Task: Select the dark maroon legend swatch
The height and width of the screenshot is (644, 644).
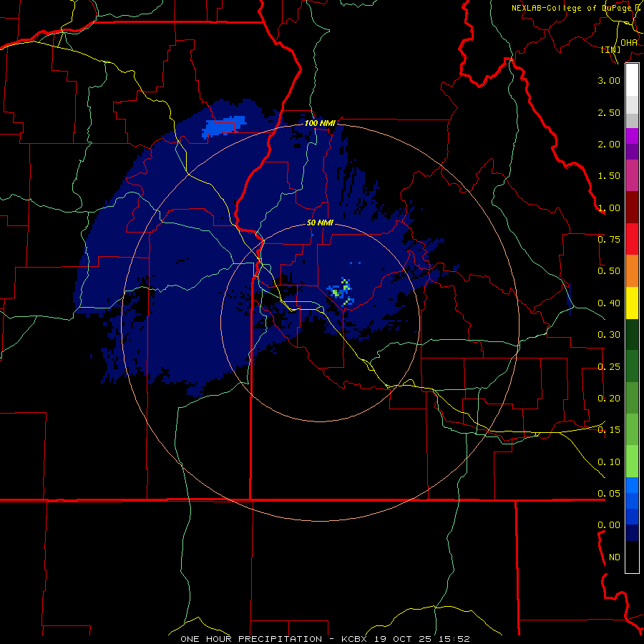Action: pyautogui.click(x=632, y=208)
